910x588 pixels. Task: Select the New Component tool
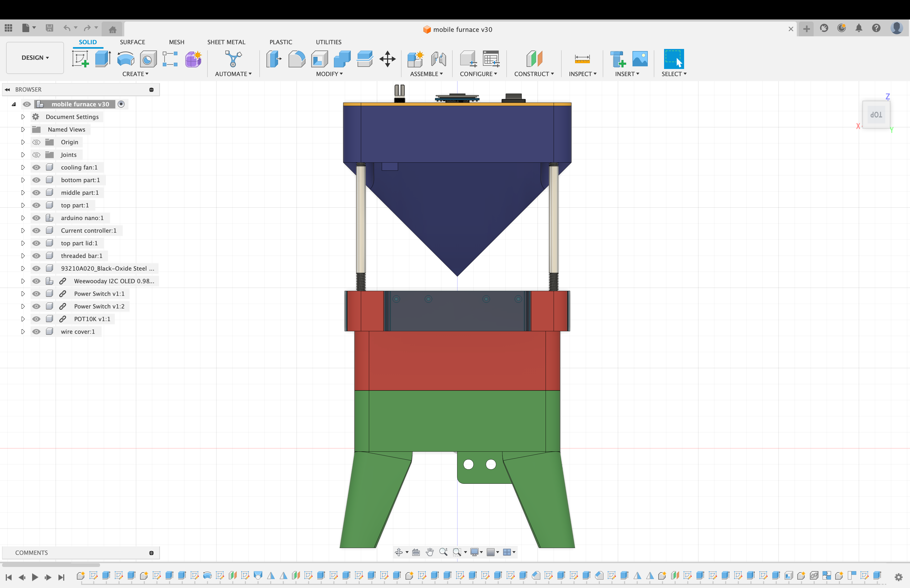[416, 59]
